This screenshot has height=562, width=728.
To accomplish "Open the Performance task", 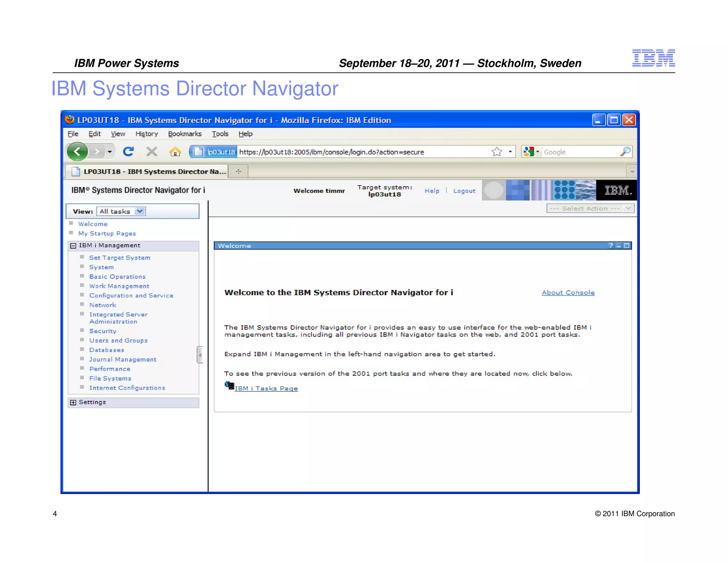I will pyautogui.click(x=110, y=369).
